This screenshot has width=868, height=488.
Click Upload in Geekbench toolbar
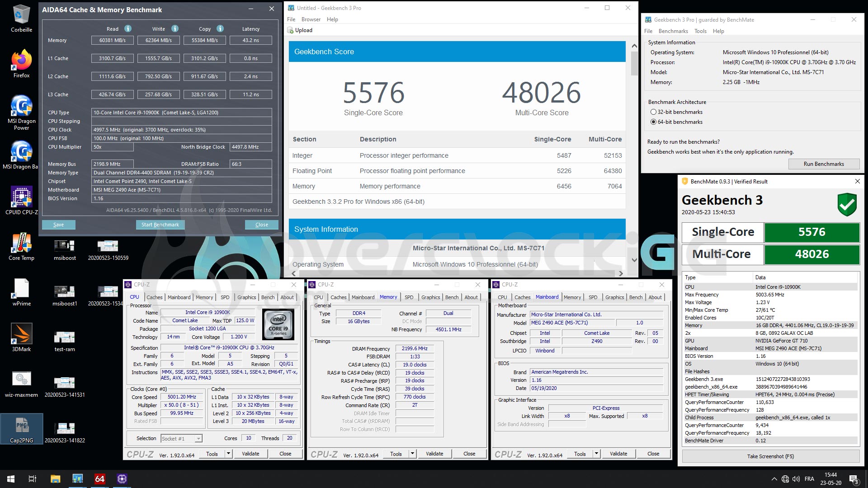[300, 30]
